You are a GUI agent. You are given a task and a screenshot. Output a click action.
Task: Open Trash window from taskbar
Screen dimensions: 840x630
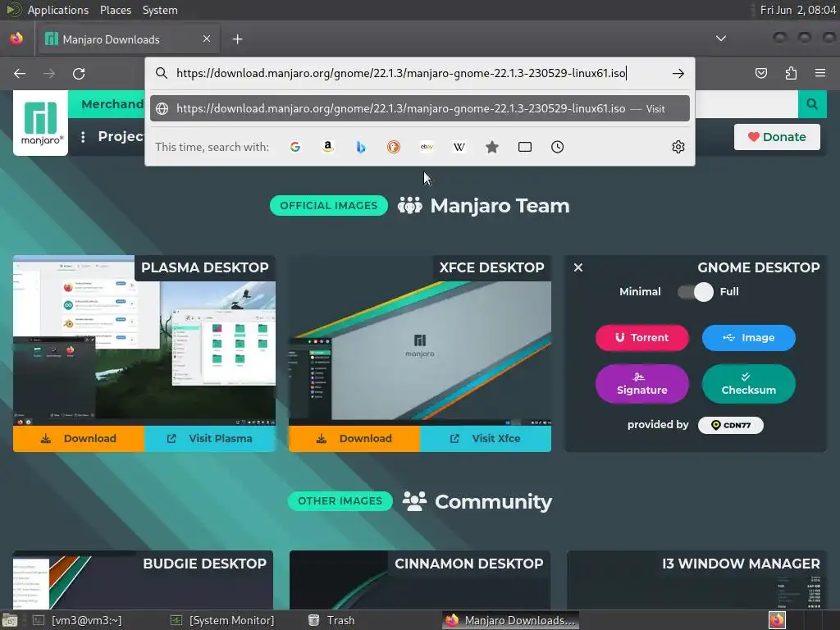[332, 620]
